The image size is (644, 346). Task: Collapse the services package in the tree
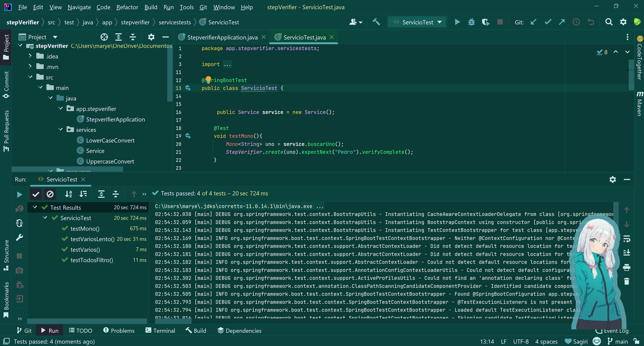(x=60, y=130)
